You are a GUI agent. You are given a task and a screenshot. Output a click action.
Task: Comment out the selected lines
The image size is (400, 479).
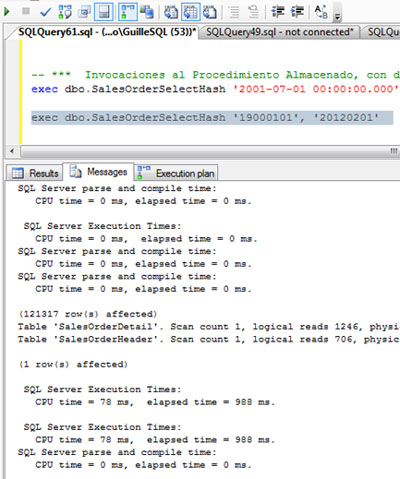(x=234, y=12)
